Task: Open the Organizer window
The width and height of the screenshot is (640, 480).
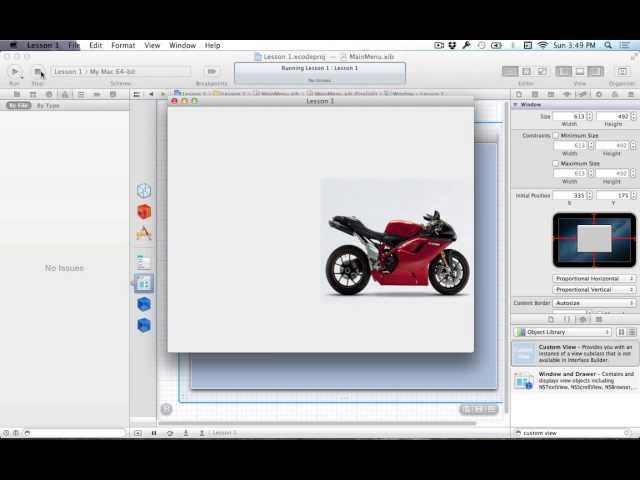Action: [x=622, y=71]
